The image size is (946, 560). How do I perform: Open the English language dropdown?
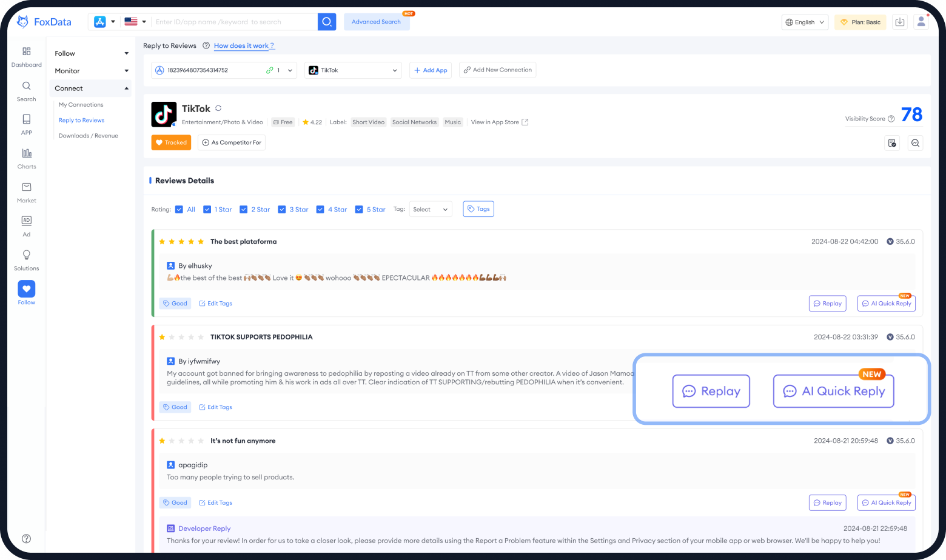(805, 22)
